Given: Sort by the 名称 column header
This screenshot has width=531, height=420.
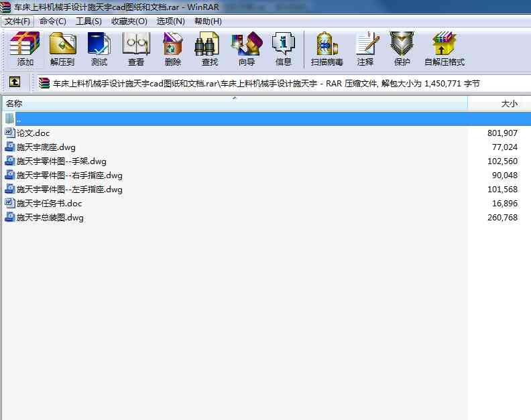Looking at the screenshot, I should pos(235,103).
